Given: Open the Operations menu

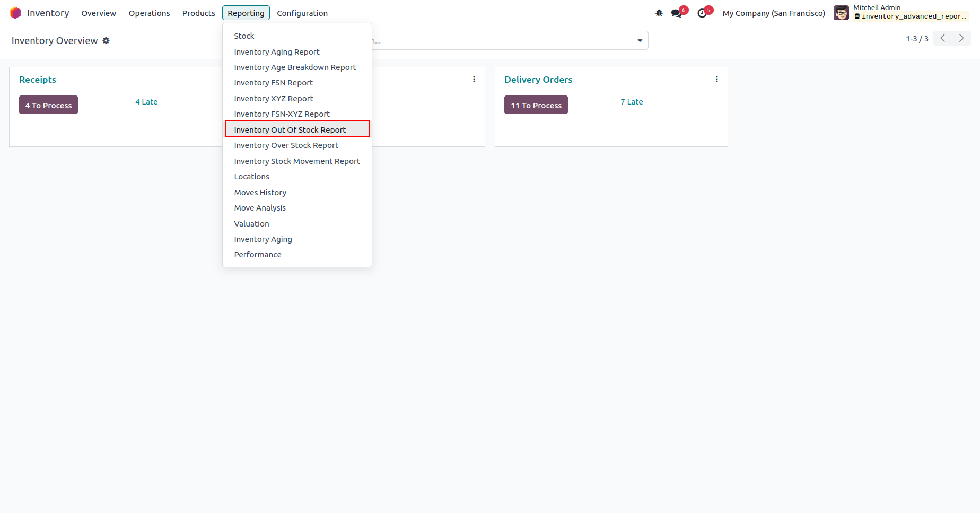Looking at the screenshot, I should tap(149, 13).
